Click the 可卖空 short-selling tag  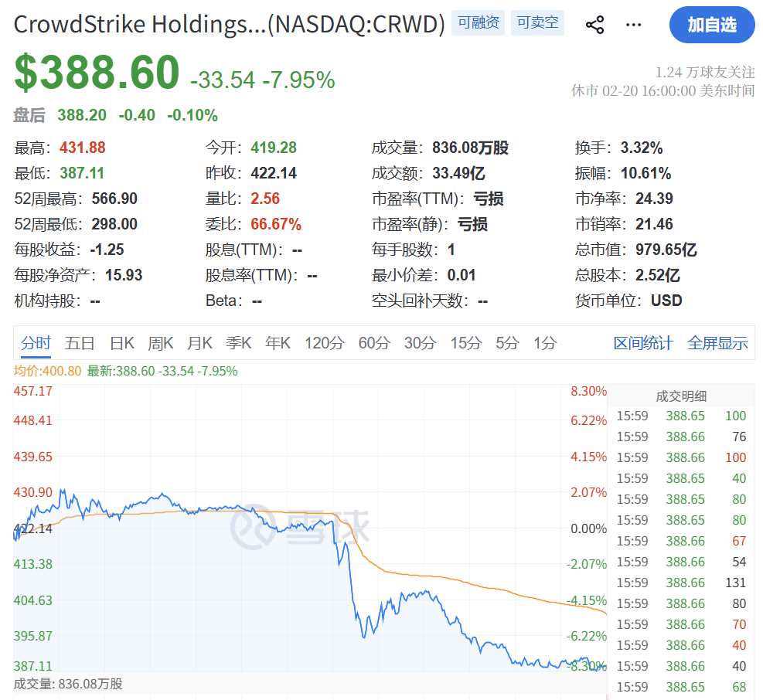(x=537, y=23)
